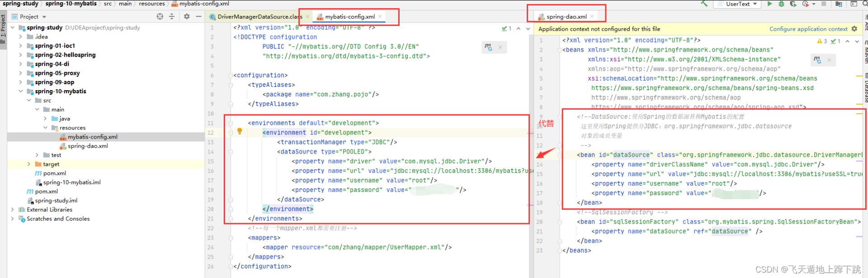The height and width of the screenshot is (278, 868).
Task: Expand the .idea folder
Action: coord(21,37)
